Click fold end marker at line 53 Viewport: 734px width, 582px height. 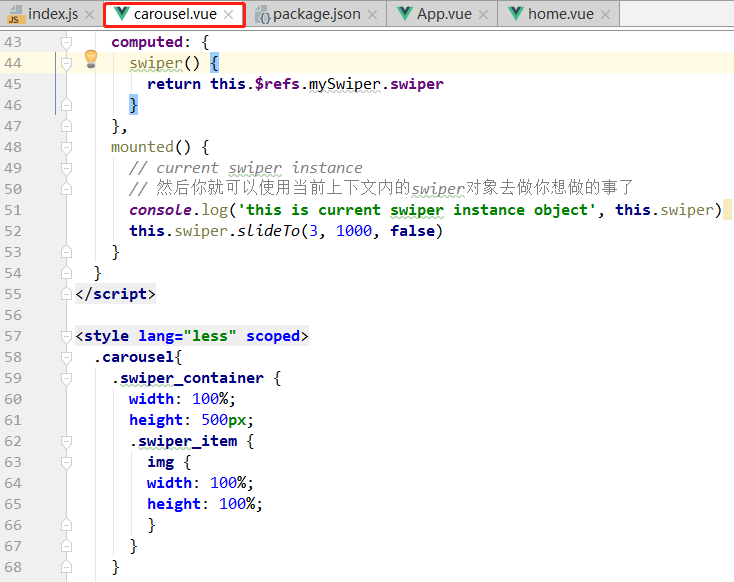point(66,252)
